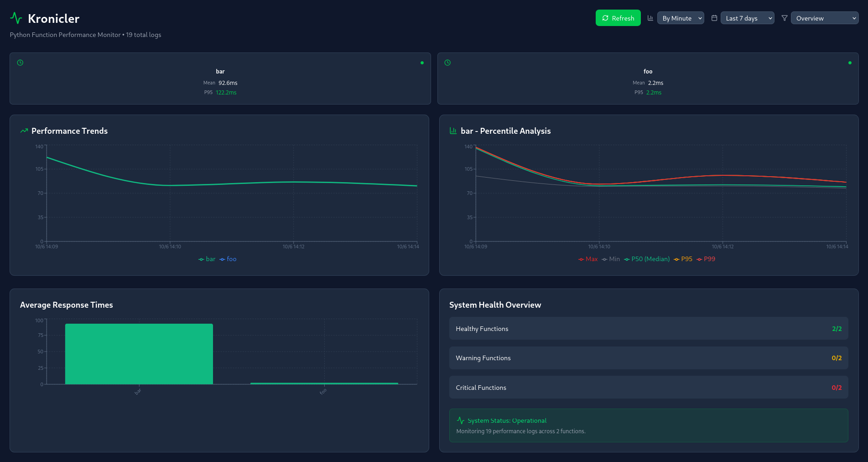Click the Average Response Times heading
868x462 pixels.
pyautogui.click(x=67, y=305)
